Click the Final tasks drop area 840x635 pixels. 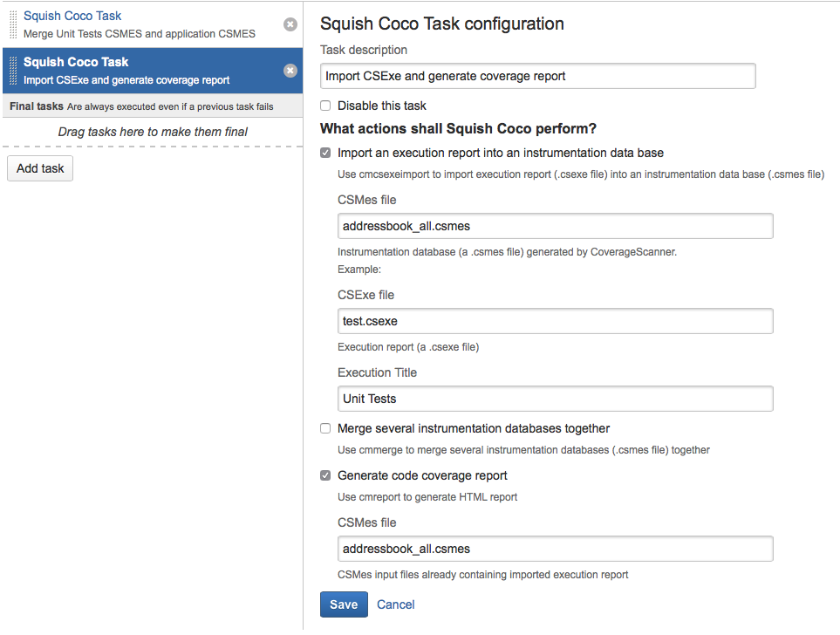[153, 132]
